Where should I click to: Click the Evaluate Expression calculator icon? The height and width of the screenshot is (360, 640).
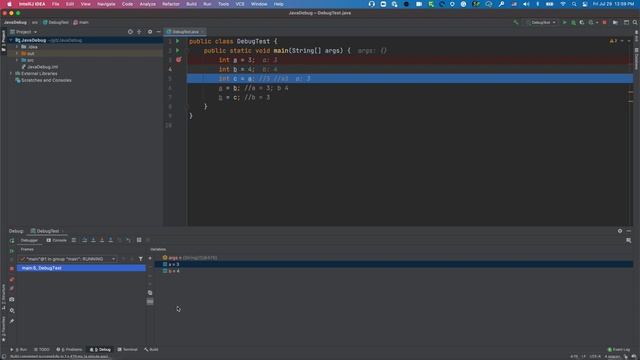[139, 240]
